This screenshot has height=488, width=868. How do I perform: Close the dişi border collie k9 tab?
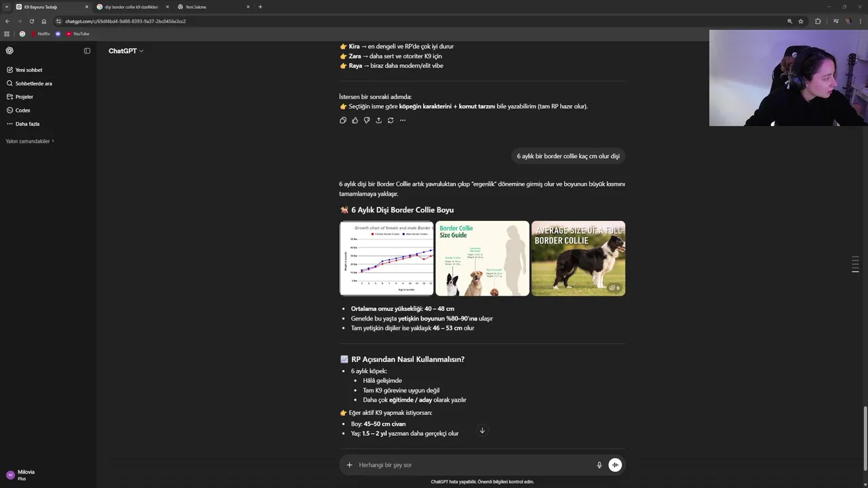click(167, 7)
